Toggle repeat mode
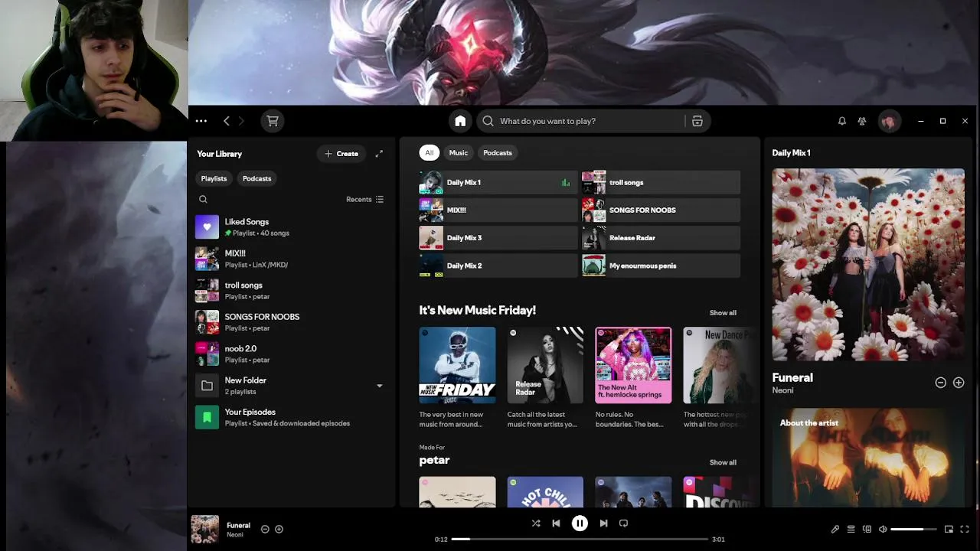 (623, 523)
